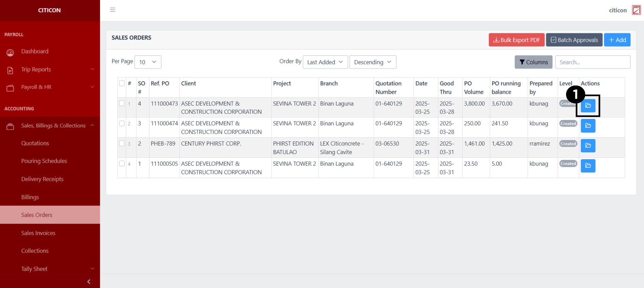The height and width of the screenshot is (288, 644).
Task: Open the folder action for SO 1
Action: [588, 166]
